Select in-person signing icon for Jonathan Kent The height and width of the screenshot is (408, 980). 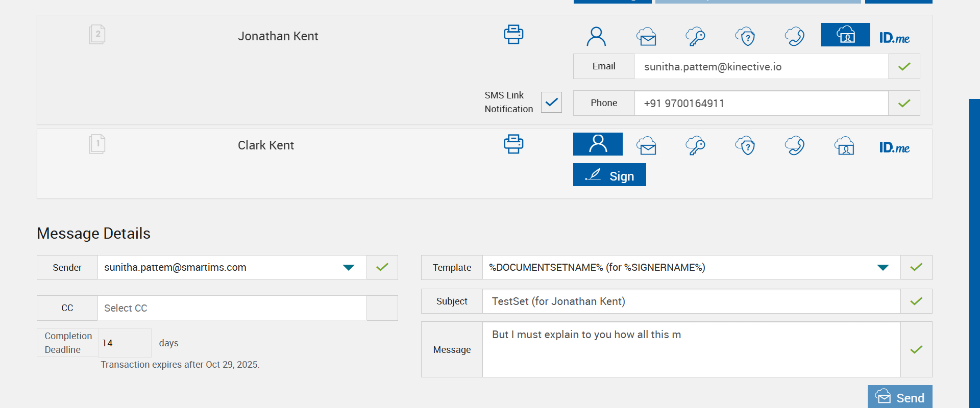click(x=596, y=36)
